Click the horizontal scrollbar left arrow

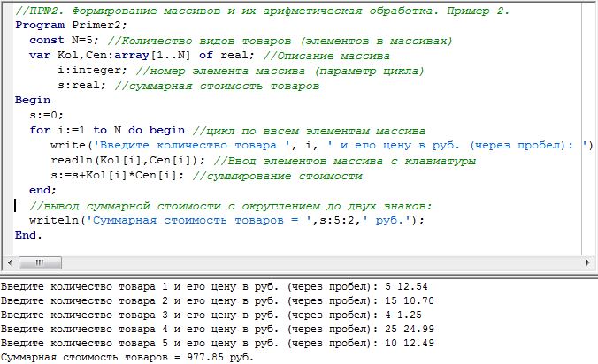click(x=8, y=263)
